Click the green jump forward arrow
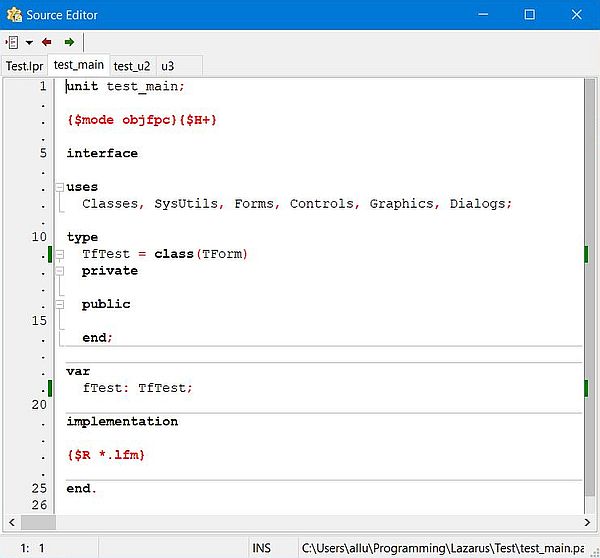 click(69, 42)
